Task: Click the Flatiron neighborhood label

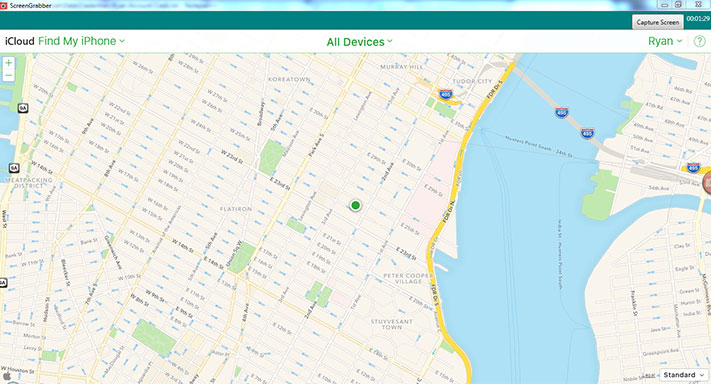Action: [x=235, y=209]
